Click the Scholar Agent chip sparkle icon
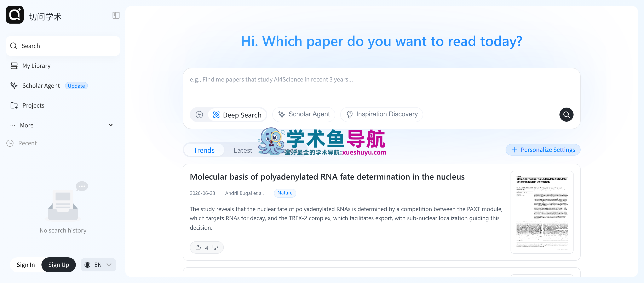 tap(282, 114)
